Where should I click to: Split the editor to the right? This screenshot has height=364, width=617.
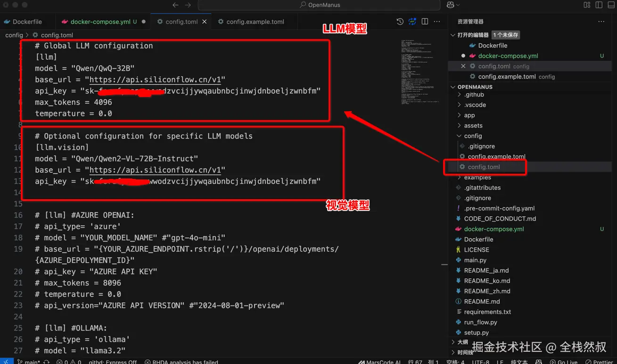point(425,22)
